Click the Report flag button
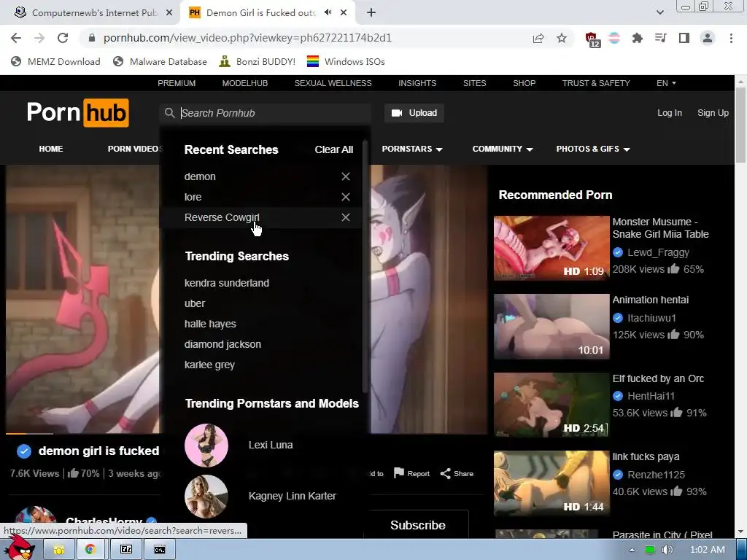The image size is (747, 560). tap(411, 473)
